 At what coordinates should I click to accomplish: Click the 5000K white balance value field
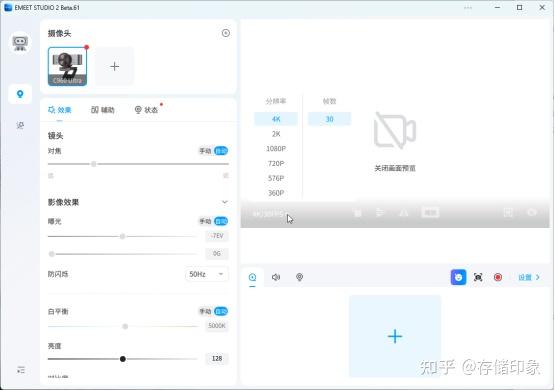(217, 326)
